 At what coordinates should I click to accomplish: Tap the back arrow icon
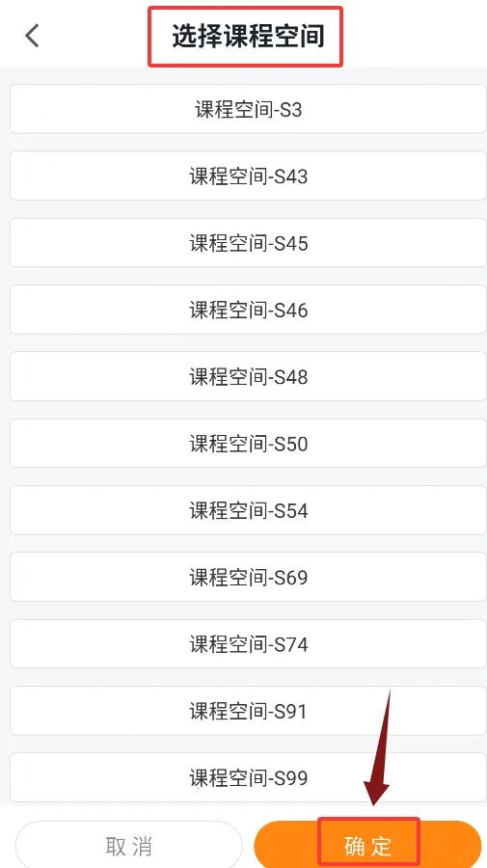coord(32,36)
